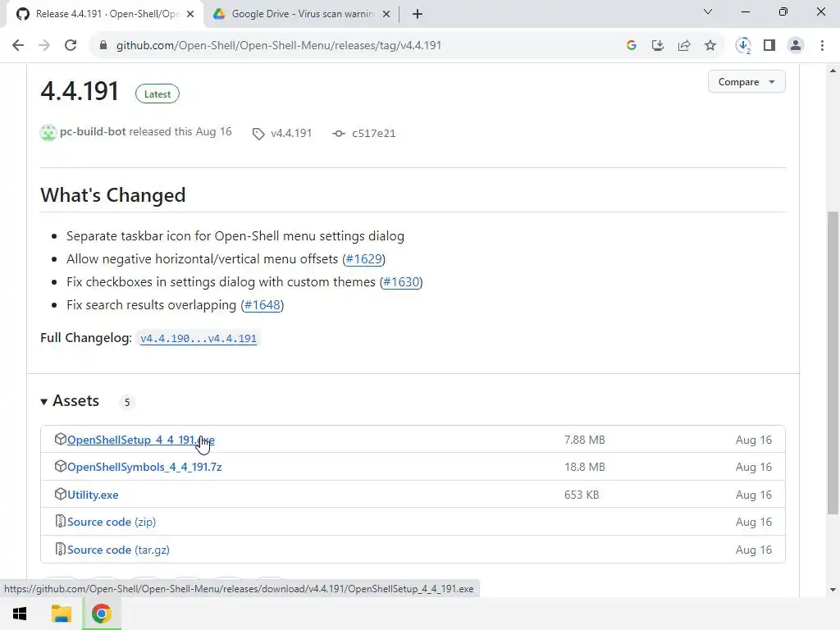Screen dimensions: 840x630
Task: Download OpenShellSymbols_4_4_191.7z
Action: (x=144, y=467)
